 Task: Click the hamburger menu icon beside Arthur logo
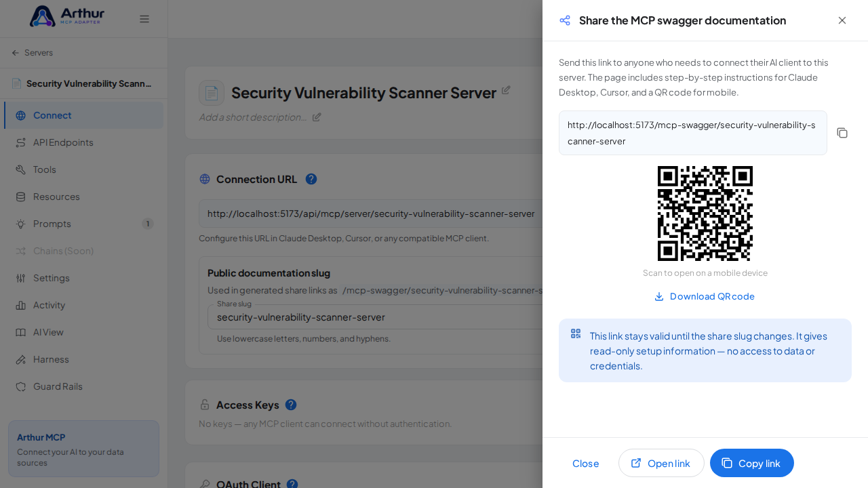click(x=144, y=19)
